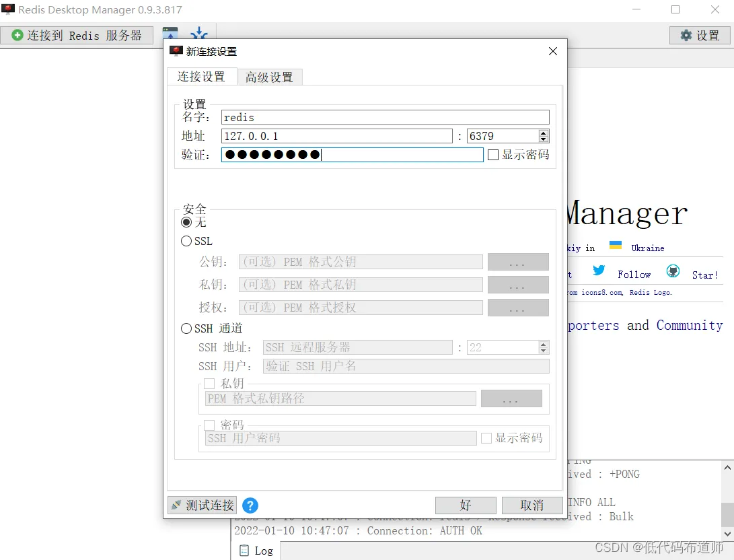Click the +PONG log entry
Image resolution: width=734 pixels, height=560 pixels.
click(x=624, y=475)
